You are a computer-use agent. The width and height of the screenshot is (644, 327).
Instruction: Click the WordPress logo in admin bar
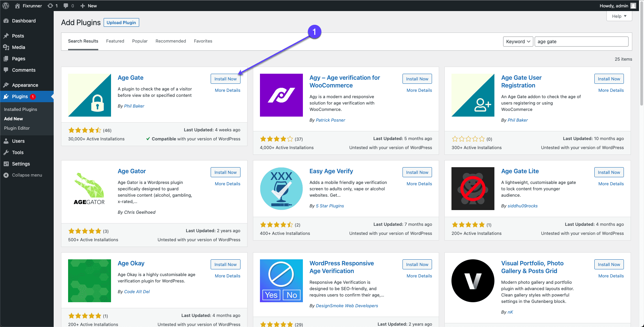(x=6, y=6)
